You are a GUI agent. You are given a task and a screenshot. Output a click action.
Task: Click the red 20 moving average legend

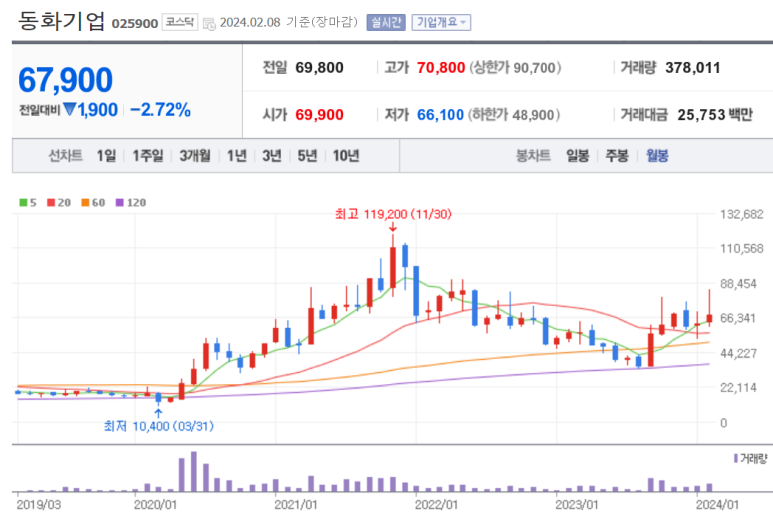point(59,203)
